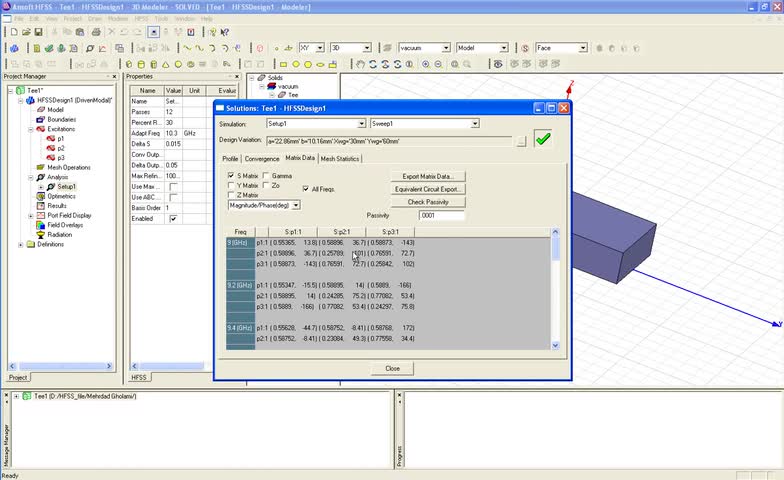
Task: Enable the Zo checkbox
Action: click(x=266, y=185)
